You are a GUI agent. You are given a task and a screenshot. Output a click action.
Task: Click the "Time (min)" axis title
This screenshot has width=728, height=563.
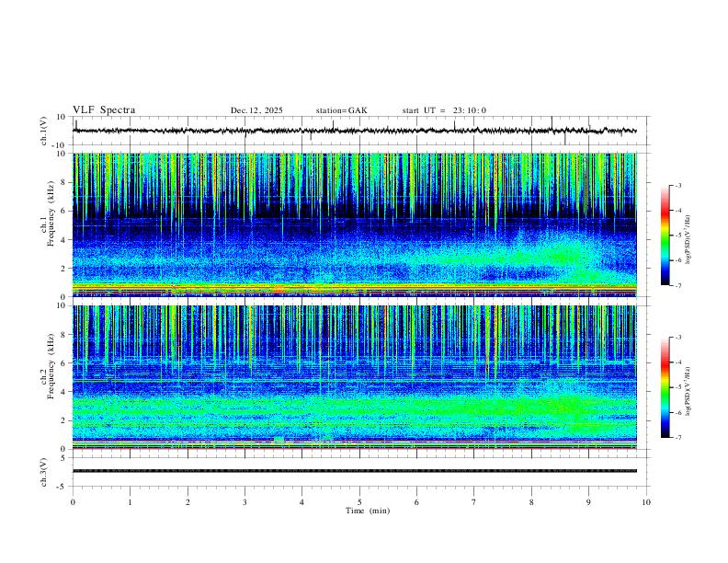(x=368, y=511)
